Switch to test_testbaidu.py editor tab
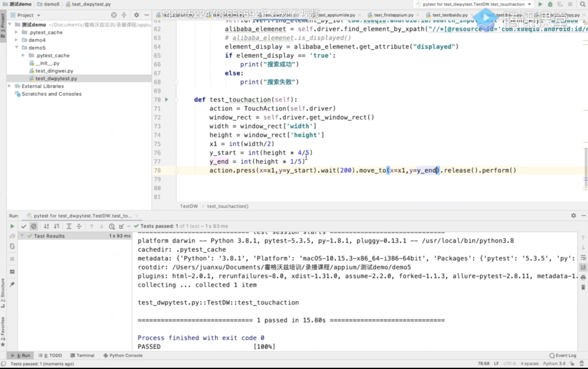Image resolution: width=588 pixels, height=369 pixels. pos(450,15)
